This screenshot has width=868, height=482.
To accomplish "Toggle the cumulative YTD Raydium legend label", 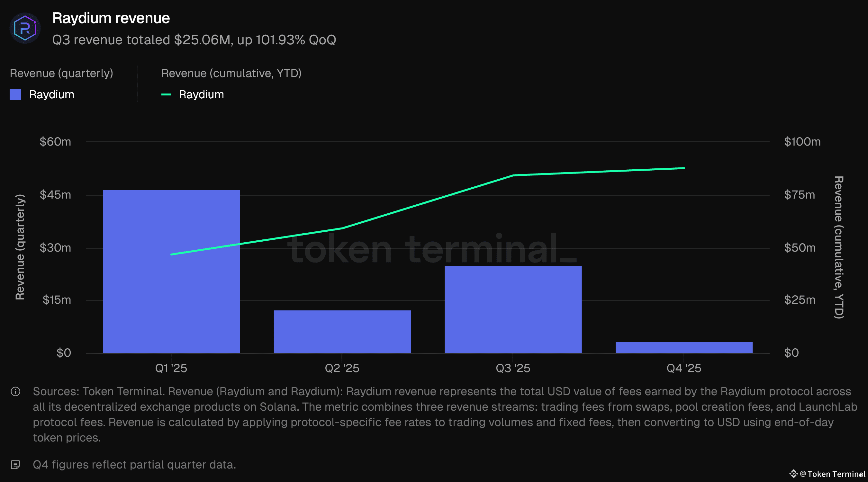I will click(201, 95).
